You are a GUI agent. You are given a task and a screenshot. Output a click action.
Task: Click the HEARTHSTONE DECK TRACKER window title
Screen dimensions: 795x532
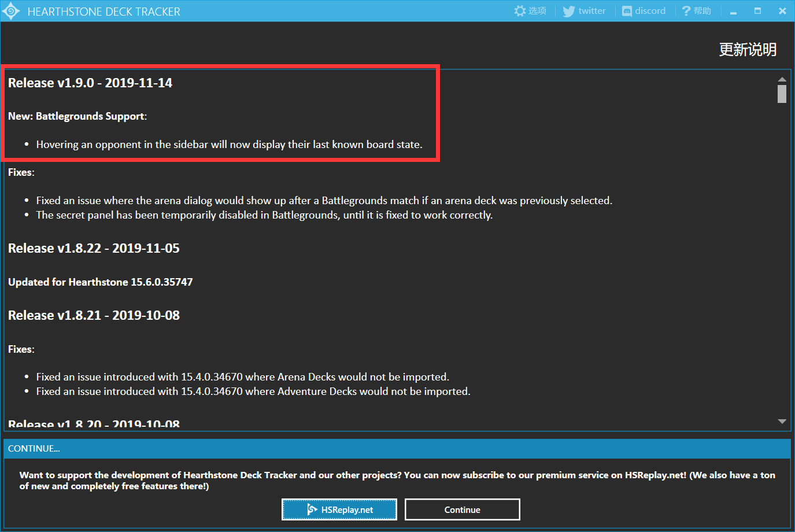click(104, 12)
